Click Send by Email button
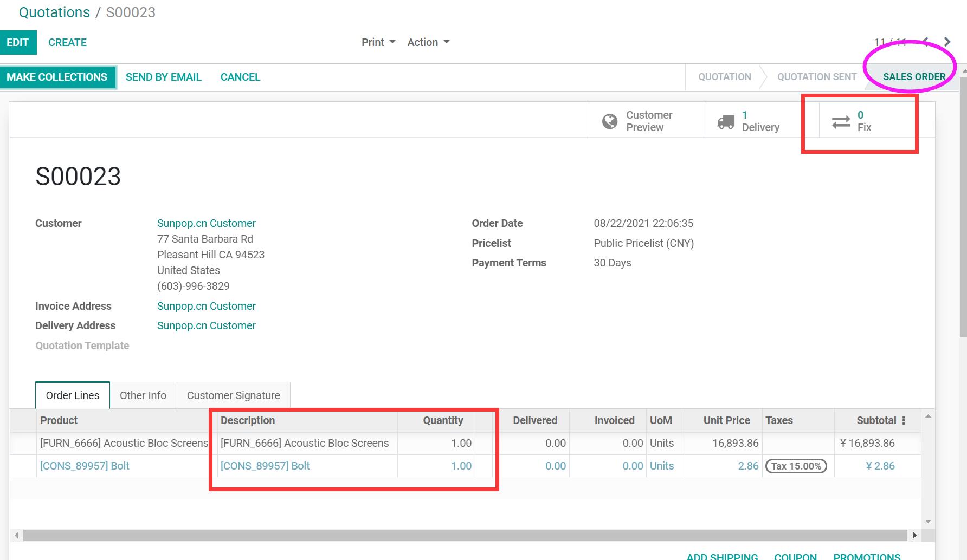This screenshot has height=560, width=967. click(164, 77)
